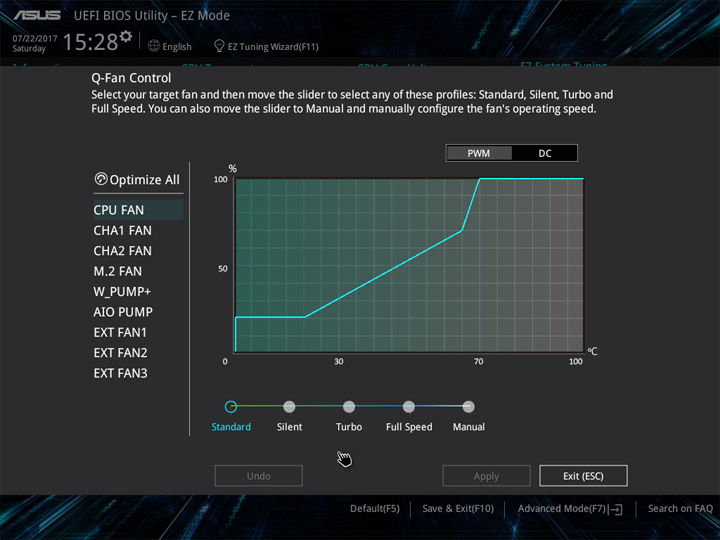Select M.2 FAN in fan list

pyautogui.click(x=118, y=271)
